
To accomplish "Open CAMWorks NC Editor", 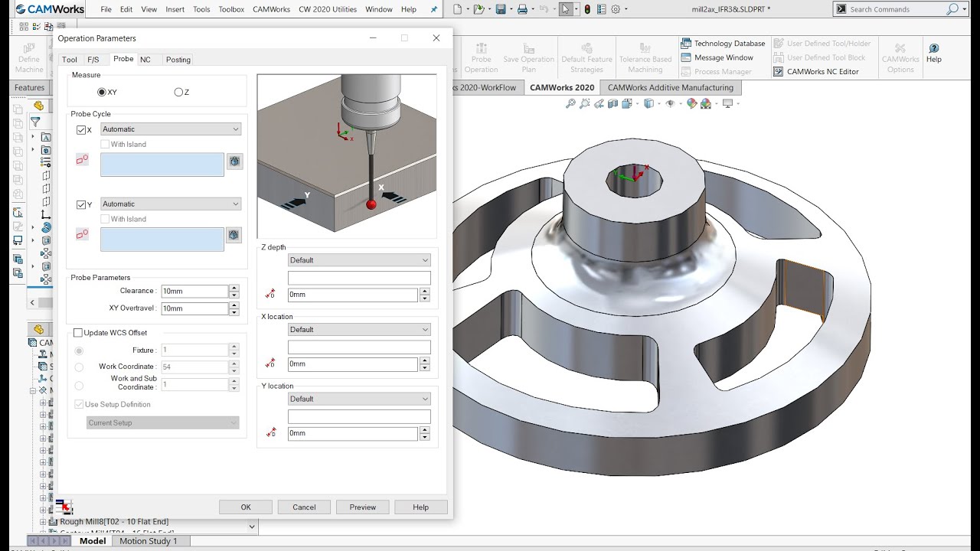I will [x=816, y=71].
